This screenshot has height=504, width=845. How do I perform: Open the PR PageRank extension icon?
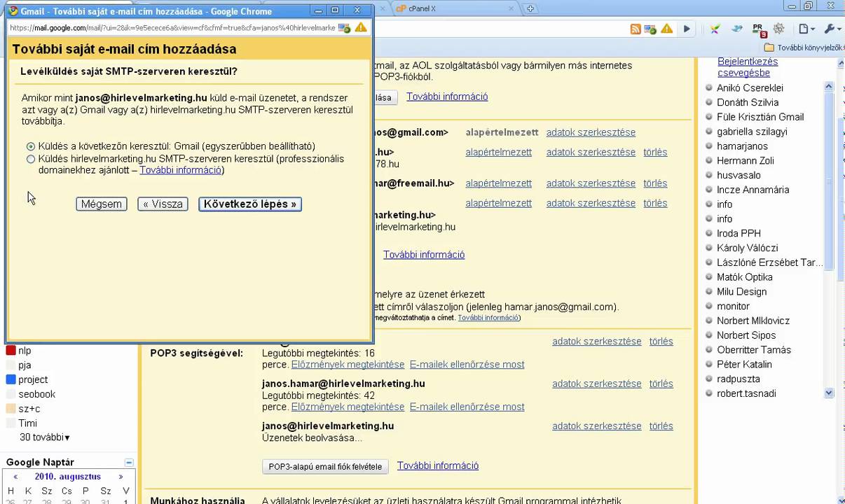(759, 29)
